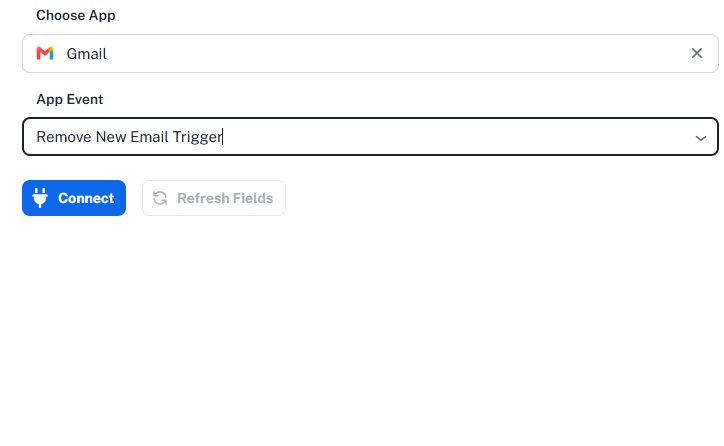Viewport: 724px width, 446px height.
Task: Show App Event options via down arrow
Action: point(700,138)
